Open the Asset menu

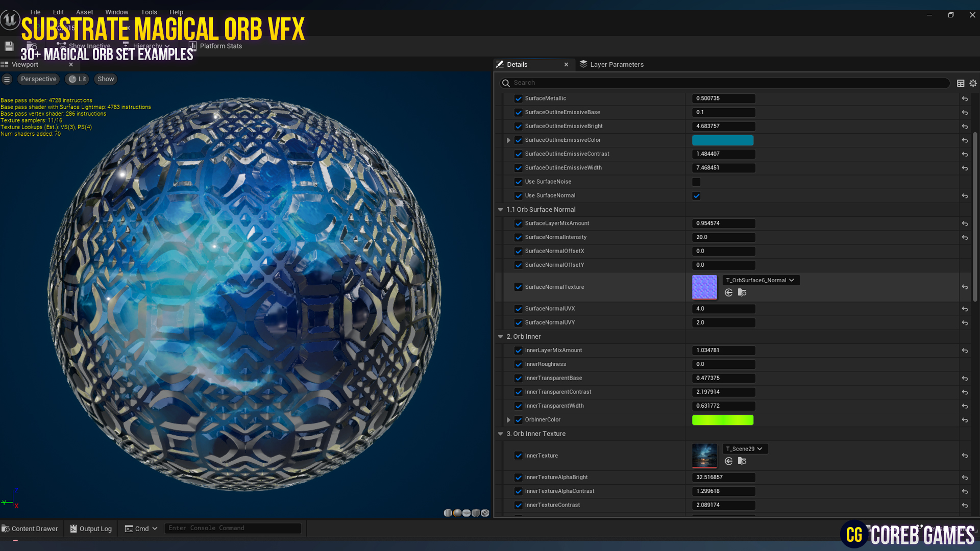(x=84, y=12)
